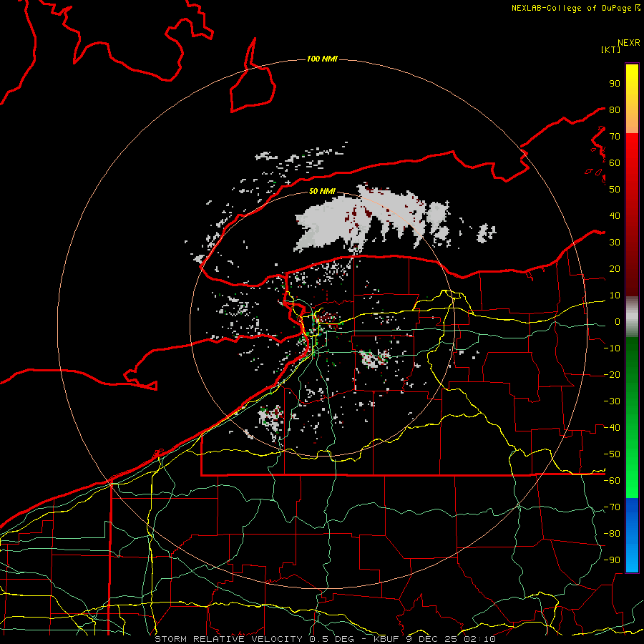Click the 40 value on the velocity scale
Screen dimensions: 644x644
point(615,215)
